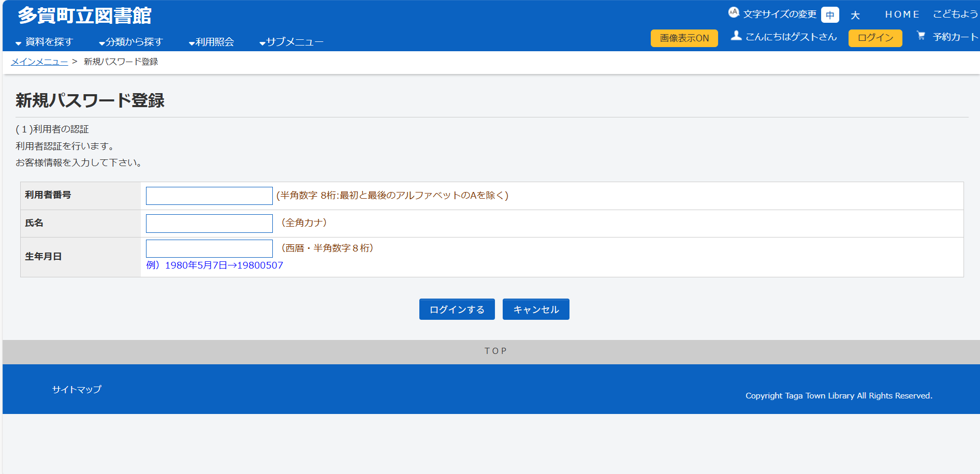Click the 多賀町立図書館 library logo

[83, 16]
